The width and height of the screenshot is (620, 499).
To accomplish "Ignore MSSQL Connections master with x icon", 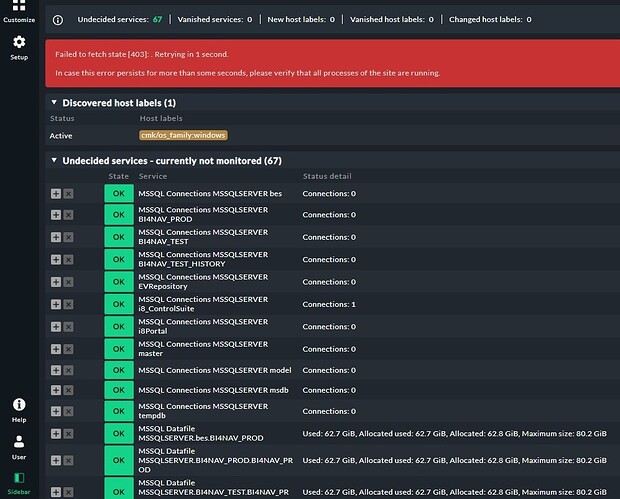I will coord(69,349).
